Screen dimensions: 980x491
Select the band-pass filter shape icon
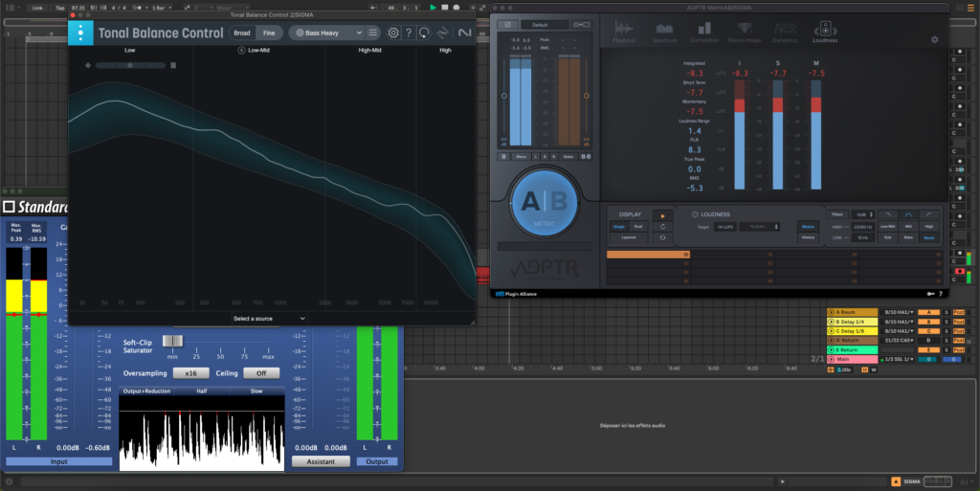(908, 214)
